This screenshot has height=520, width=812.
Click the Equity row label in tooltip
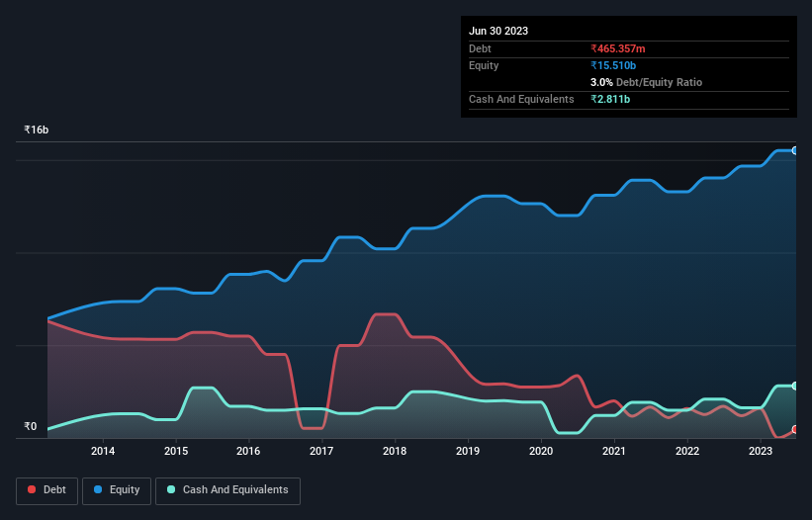pyautogui.click(x=484, y=65)
